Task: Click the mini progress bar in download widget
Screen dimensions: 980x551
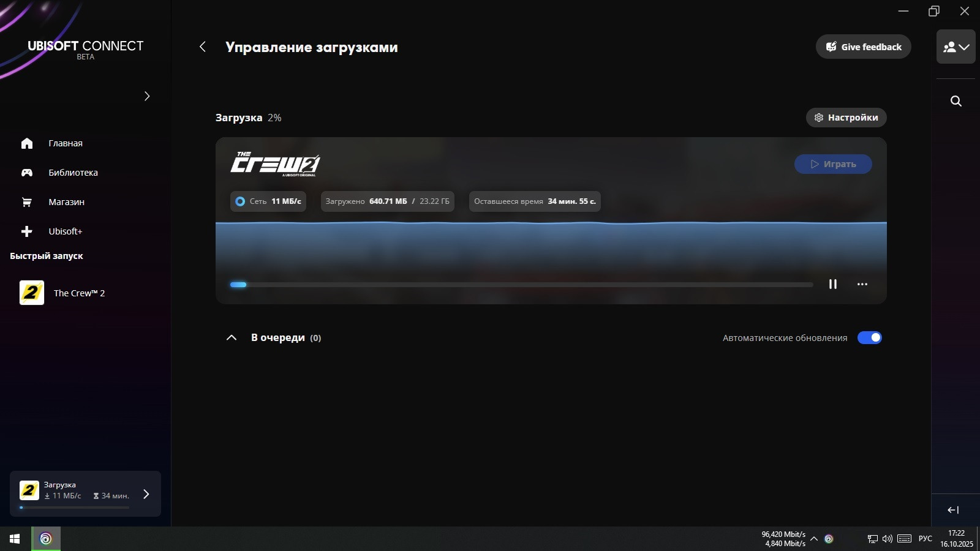Action: point(74,508)
